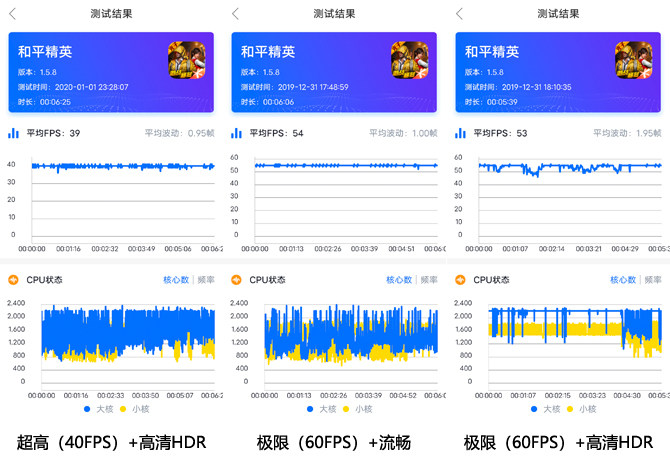The image size is (670, 461).
Task: Go back from the 60FPS HDR test result
Action: point(459,14)
